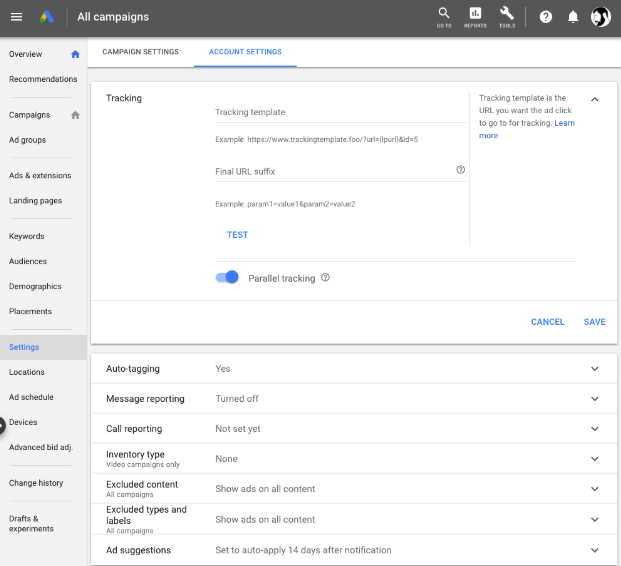Expand the Ad suggestions row
Screen dimensions: 621x566
(x=354, y=550)
